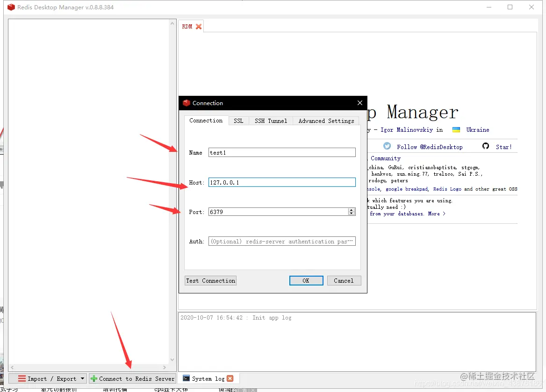Click the left panel scroll left arrow
The width and height of the screenshot is (546, 392).
pyautogui.click(x=12, y=367)
